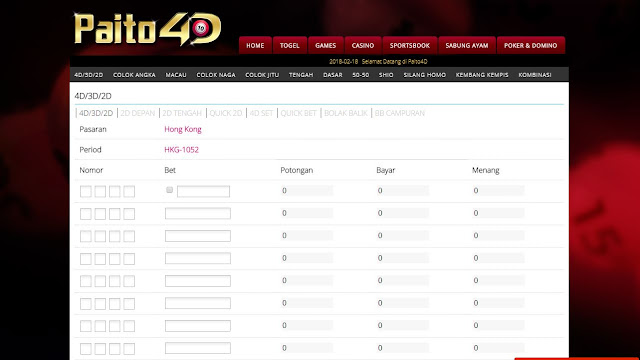This screenshot has height=360, width=640.
Task: Select the TENGAH game type
Action: click(301, 75)
